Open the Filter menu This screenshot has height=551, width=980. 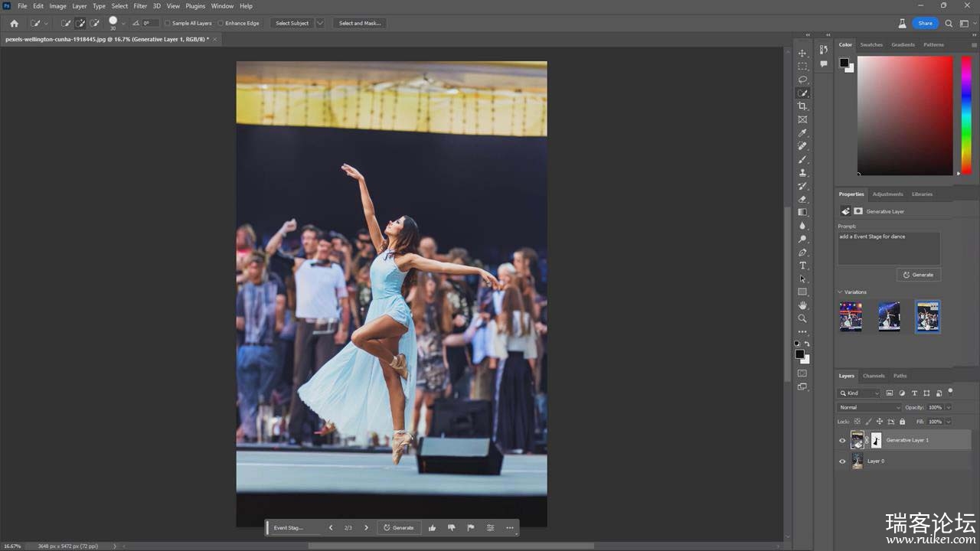[x=140, y=6]
